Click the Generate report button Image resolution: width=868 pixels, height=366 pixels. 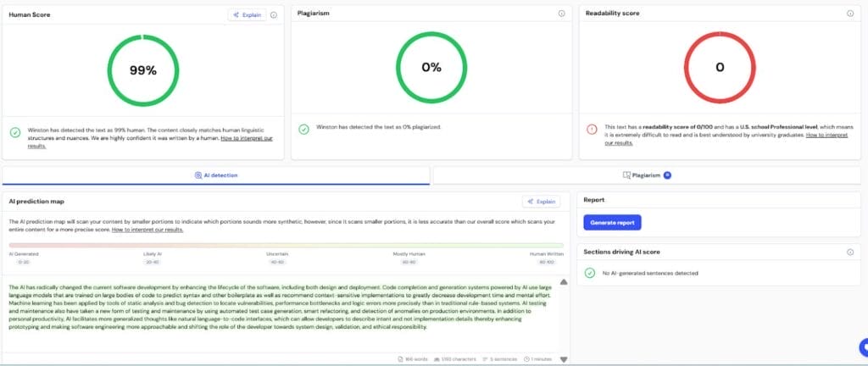tap(612, 222)
